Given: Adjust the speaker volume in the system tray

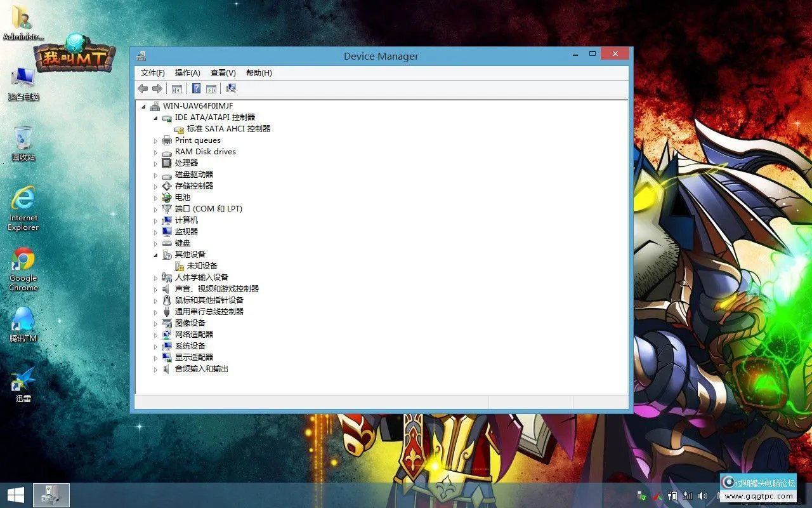Looking at the screenshot, I should [702, 496].
